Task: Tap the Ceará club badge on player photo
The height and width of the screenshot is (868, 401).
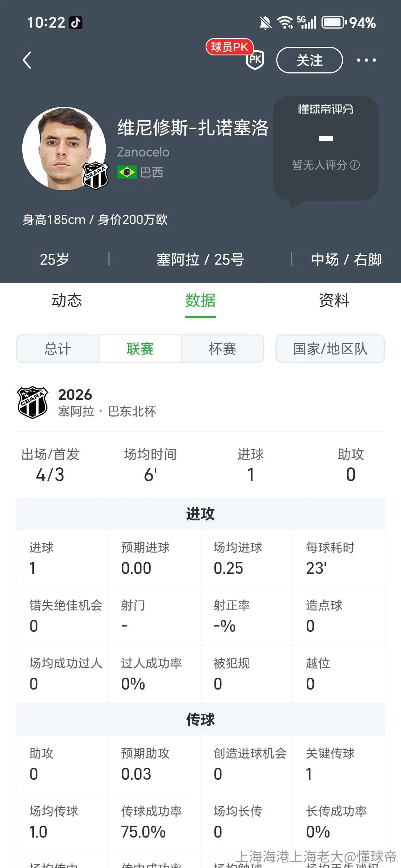Action: click(x=95, y=176)
